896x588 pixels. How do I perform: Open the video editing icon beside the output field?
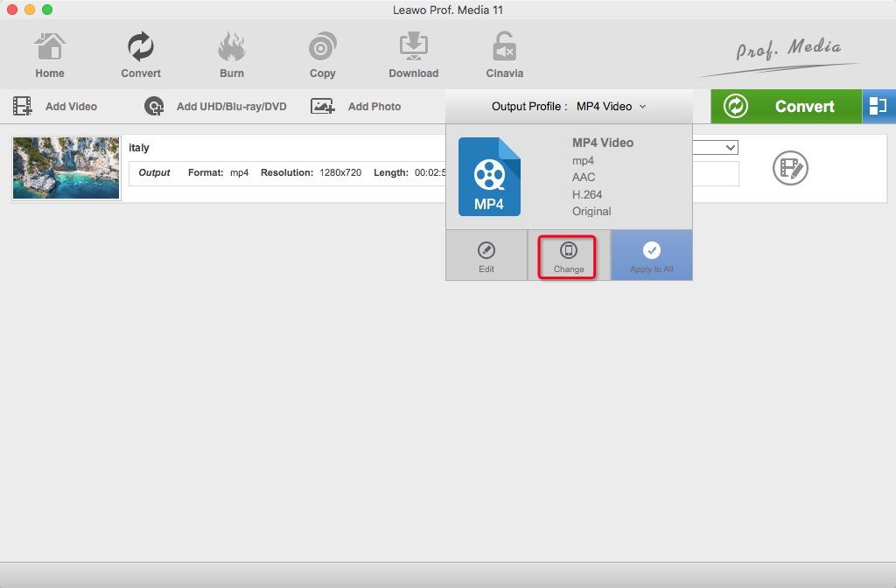point(790,168)
